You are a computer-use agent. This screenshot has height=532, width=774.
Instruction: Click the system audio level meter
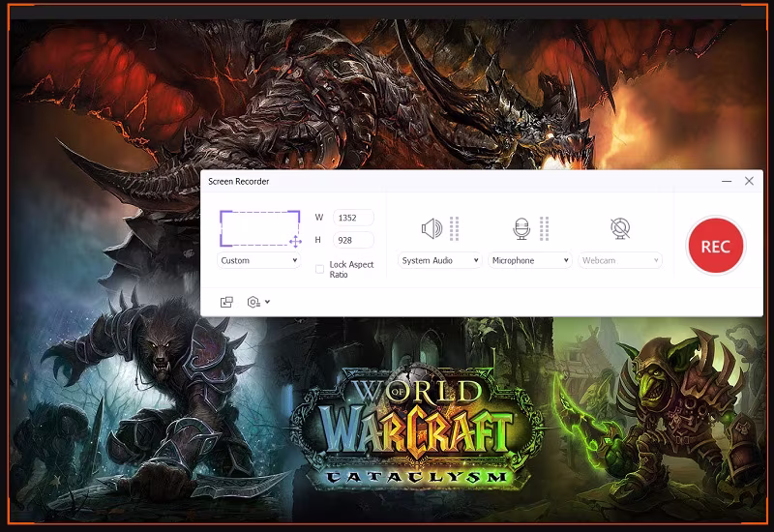[454, 229]
